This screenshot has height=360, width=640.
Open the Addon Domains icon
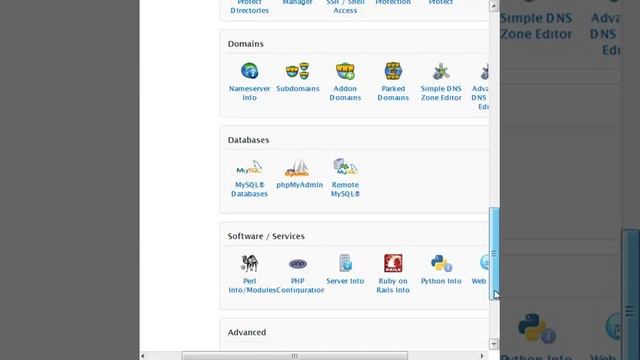point(345,71)
